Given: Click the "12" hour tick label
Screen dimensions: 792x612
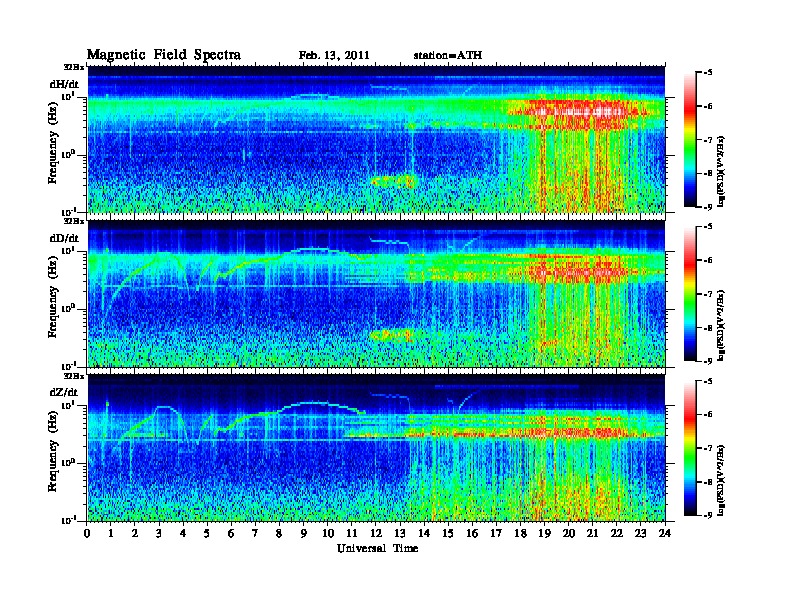Looking at the screenshot, I should click(x=376, y=534).
